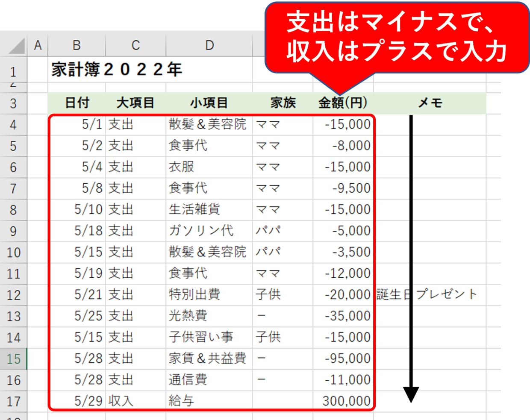Viewport: 530px width, 420px height.
Task: Select the date cell 5/25
Action: click(x=77, y=316)
